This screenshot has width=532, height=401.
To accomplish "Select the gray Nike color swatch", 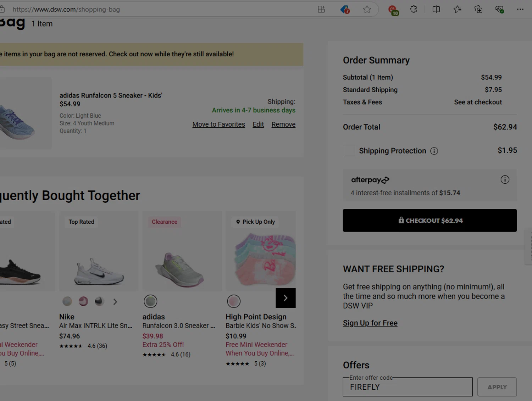I will [x=67, y=301].
